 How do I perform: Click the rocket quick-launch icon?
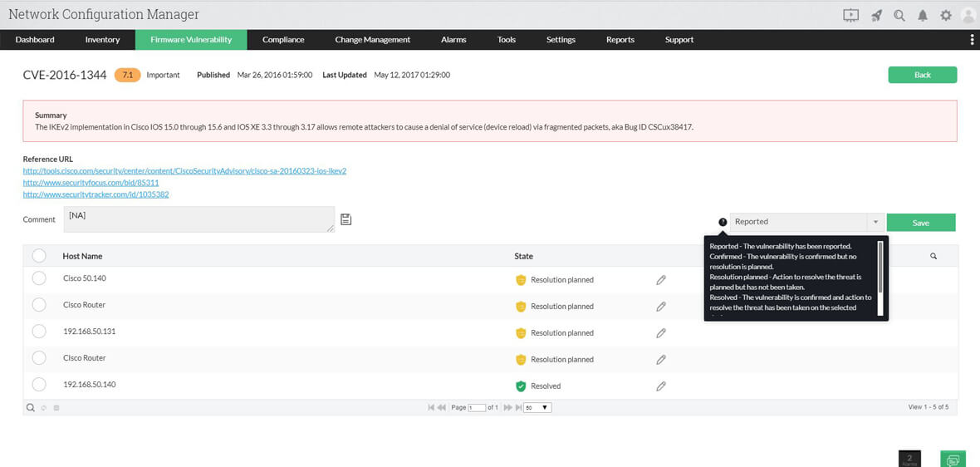pyautogui.click(x=876, y=15)
